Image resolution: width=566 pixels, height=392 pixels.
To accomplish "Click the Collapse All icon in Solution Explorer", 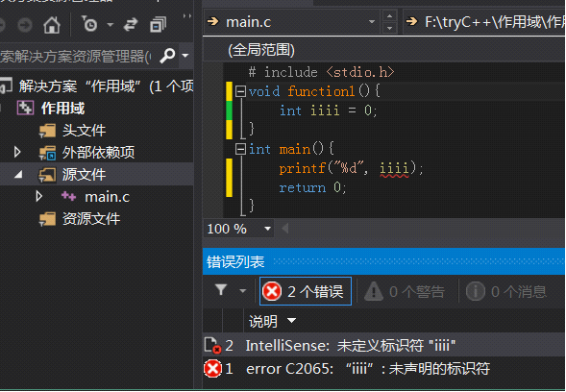I will [158, 25].
